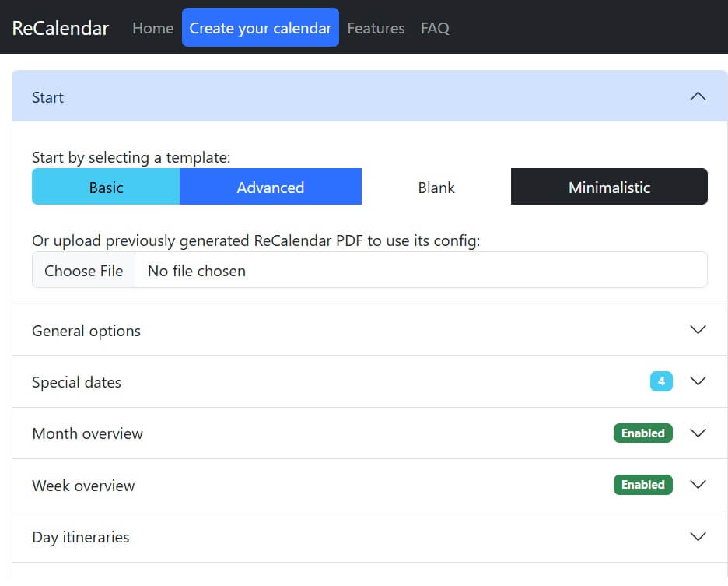Viewport: 728px width, 586px height.
Task: Choose the Advanced template
Action: 270,187
